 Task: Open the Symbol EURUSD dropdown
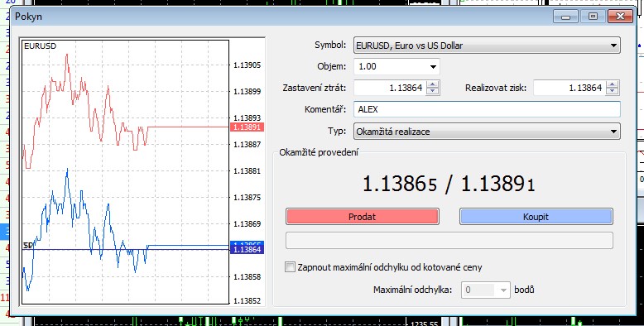pos(487,46)
